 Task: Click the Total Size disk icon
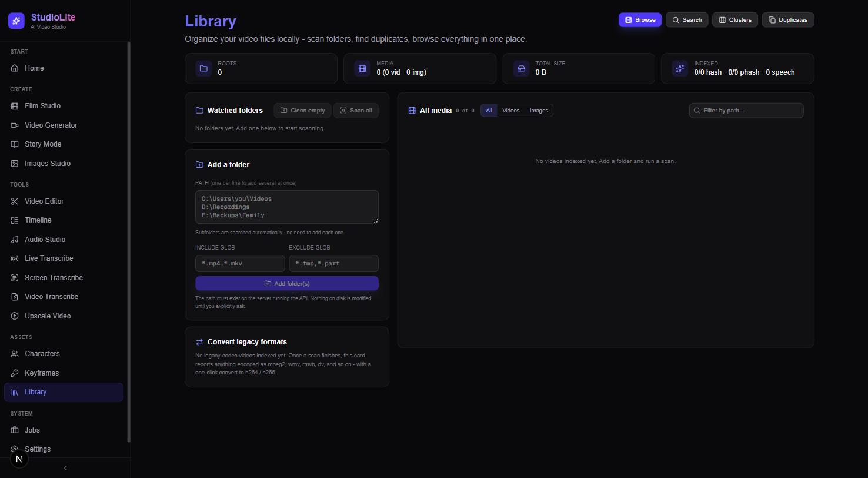(x=521, y=68)
